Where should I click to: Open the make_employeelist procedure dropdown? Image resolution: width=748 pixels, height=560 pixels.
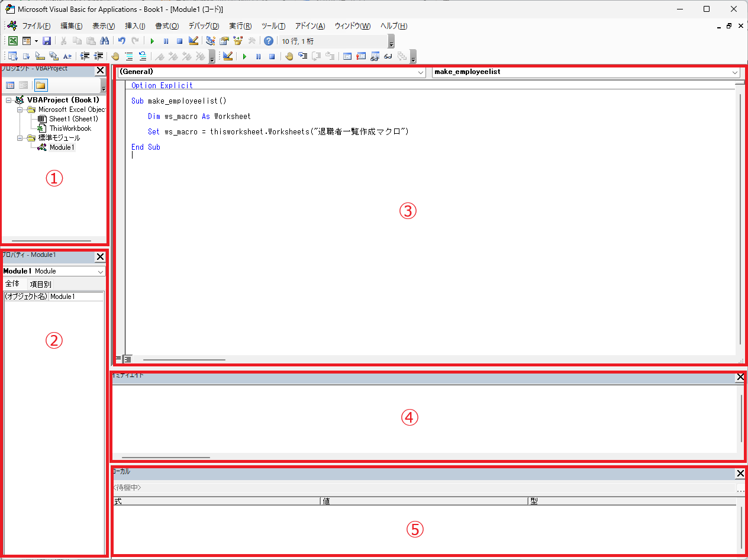pyautogui.click(x=734, y=72)
